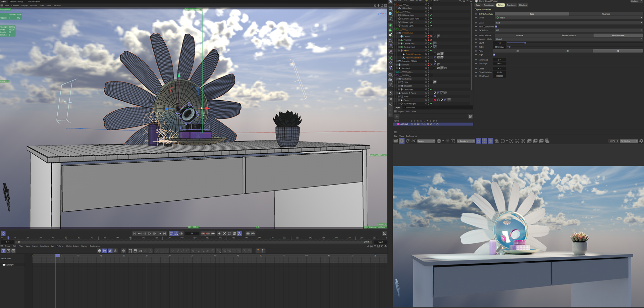Screen dimensions: 644x308
Task: Open the timeline search magnifier
Action: point(368,246)
